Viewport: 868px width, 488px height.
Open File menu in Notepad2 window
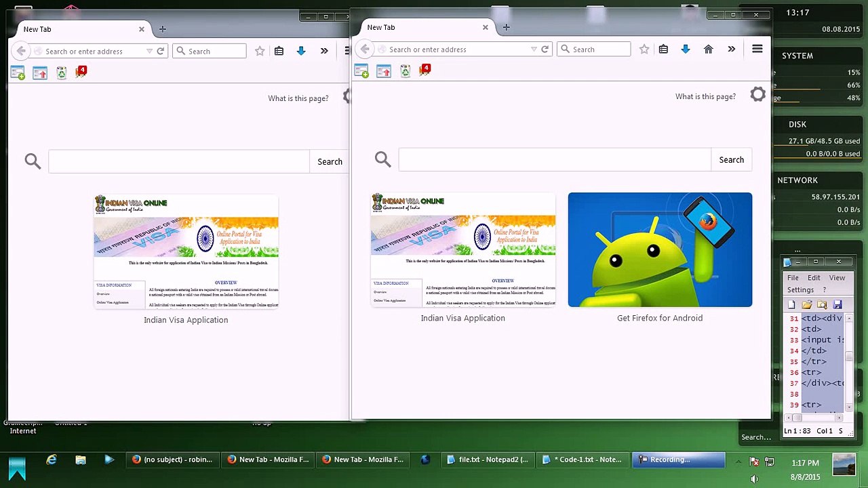click(x=793, y=278)
